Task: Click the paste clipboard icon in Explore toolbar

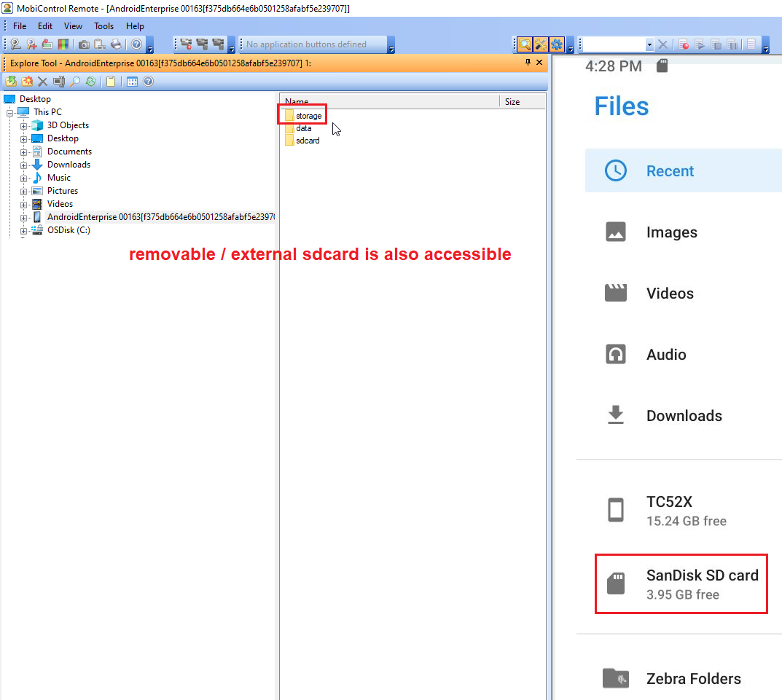Action: click(111, 82)
